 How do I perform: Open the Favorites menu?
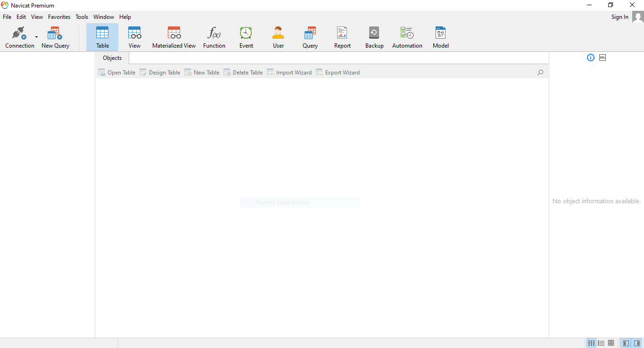pyautogui.click(x=59, y=17)
